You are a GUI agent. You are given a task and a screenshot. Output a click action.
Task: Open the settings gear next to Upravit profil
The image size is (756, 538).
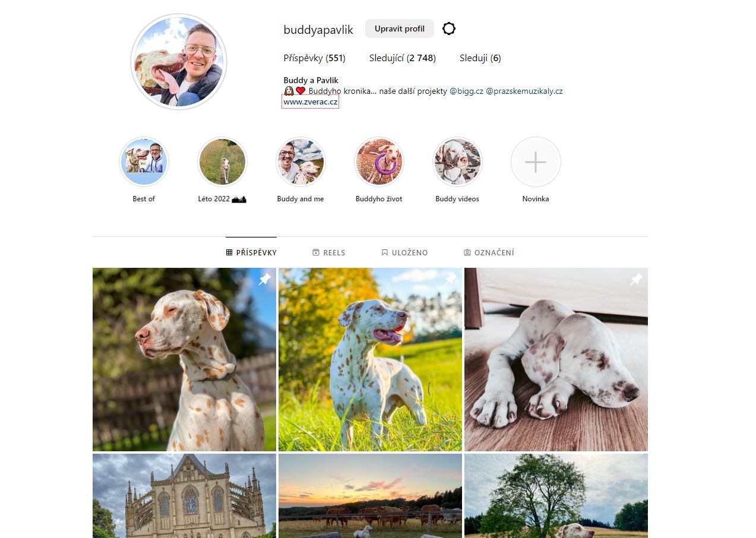point(449,29)
